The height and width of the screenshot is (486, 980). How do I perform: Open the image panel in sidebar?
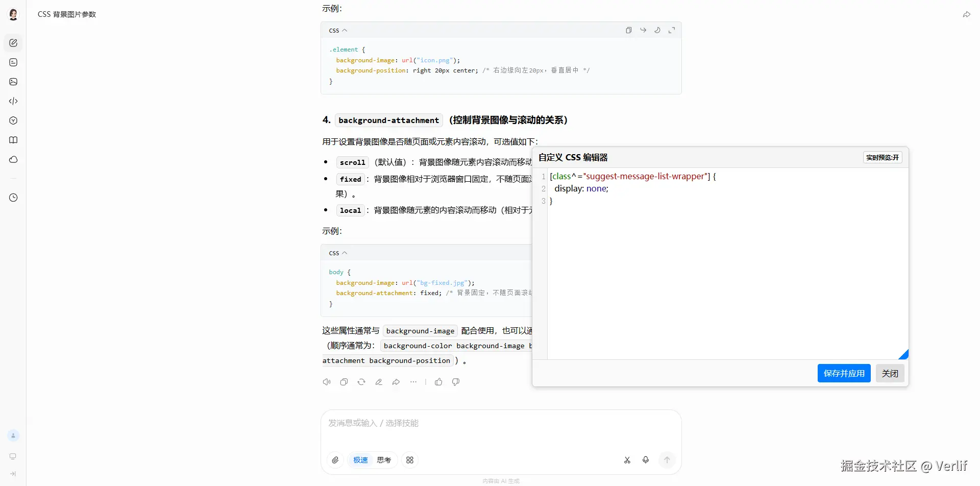[x=13, y=82]
